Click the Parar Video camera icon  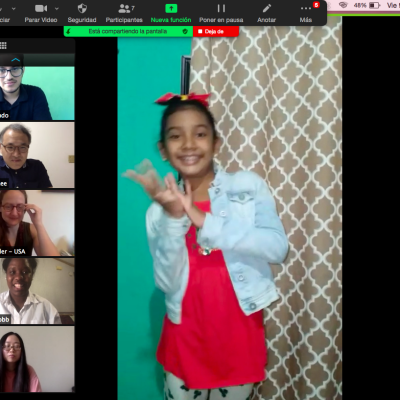(x=41, y=8)
